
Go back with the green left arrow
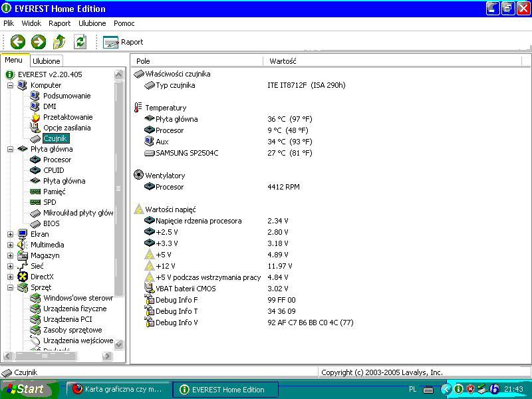pyautogui.click(x=18, y=42)
